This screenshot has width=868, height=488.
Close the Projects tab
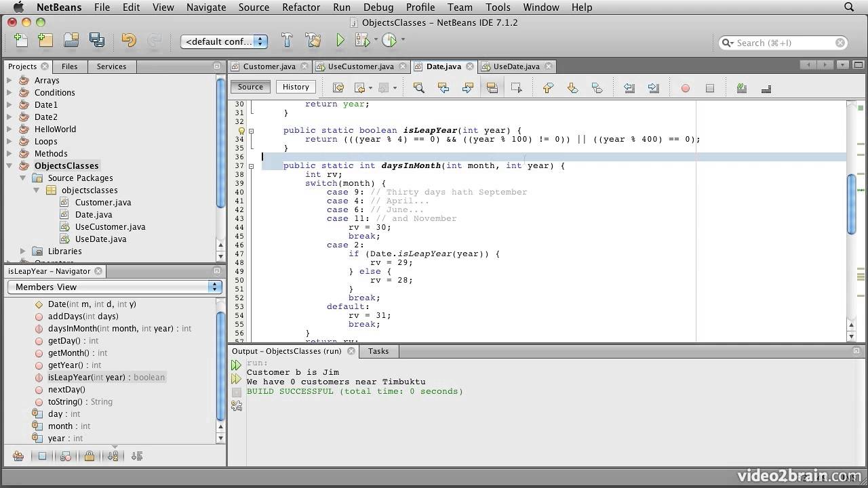point(45,66)
